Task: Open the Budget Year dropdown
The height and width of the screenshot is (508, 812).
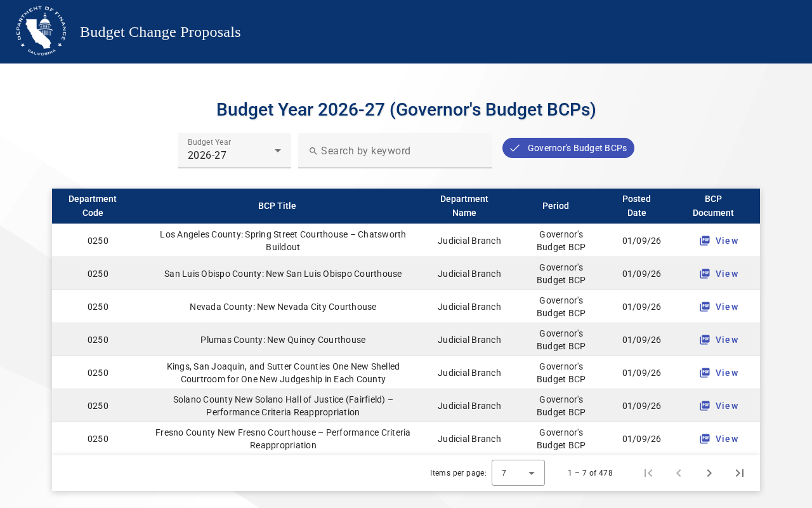Action: tap(234, 150)
